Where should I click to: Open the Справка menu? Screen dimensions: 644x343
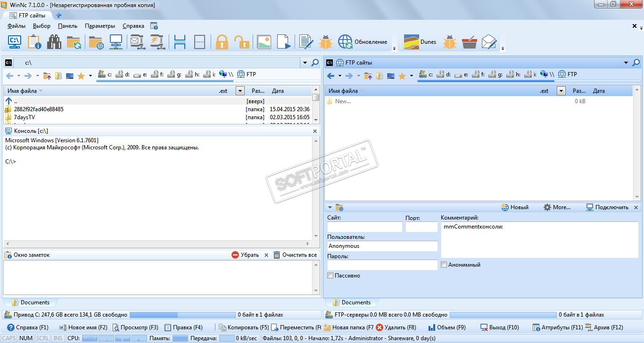click(133, 26)
